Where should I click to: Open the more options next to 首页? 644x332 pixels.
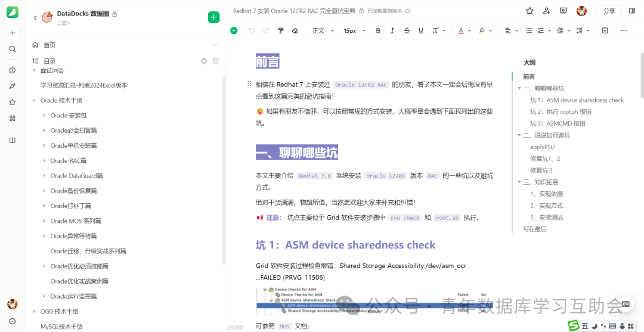tap(216, 45)
